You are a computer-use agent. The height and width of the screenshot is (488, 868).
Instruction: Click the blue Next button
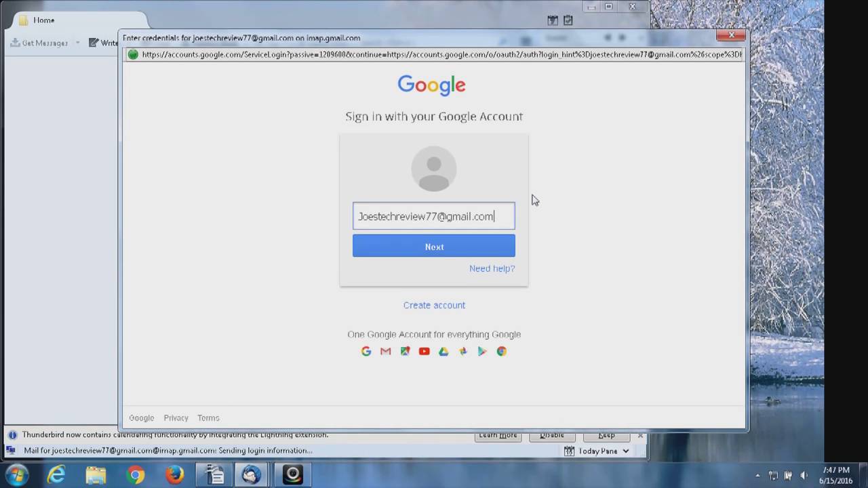[x=434, y=247]
